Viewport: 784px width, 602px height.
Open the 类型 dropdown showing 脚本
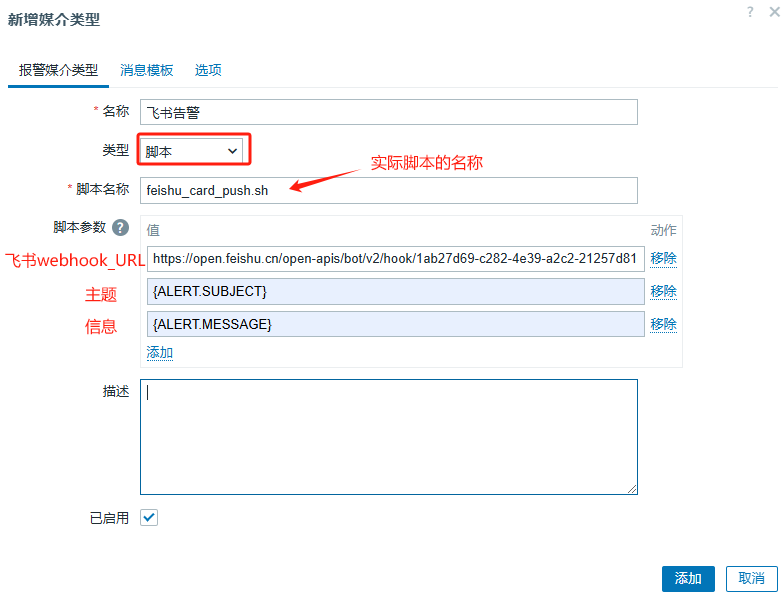pyautogui.click(x=192, y=151)
